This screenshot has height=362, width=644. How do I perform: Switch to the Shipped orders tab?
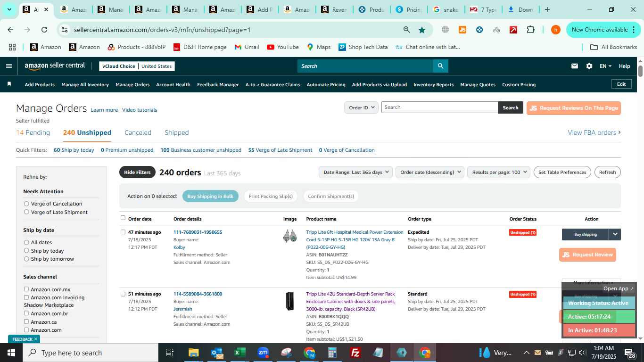[x=177, y=132]
